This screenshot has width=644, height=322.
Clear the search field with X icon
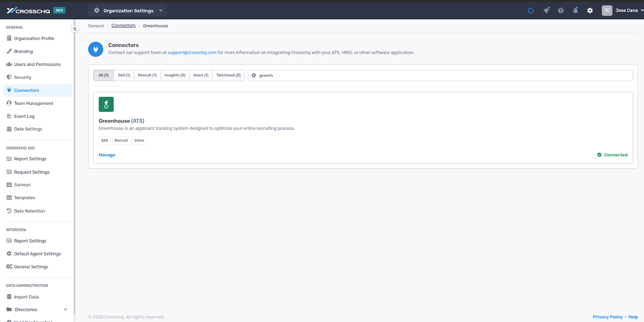tap(254, 76)
